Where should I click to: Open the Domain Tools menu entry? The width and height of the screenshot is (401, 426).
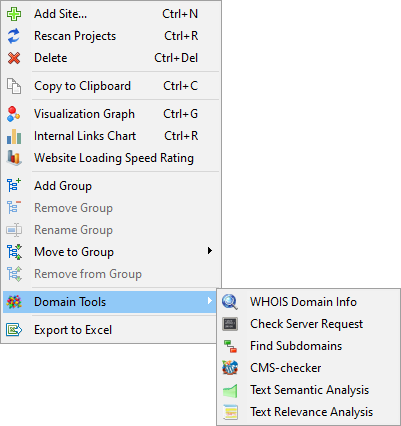(x=109, y=302)
